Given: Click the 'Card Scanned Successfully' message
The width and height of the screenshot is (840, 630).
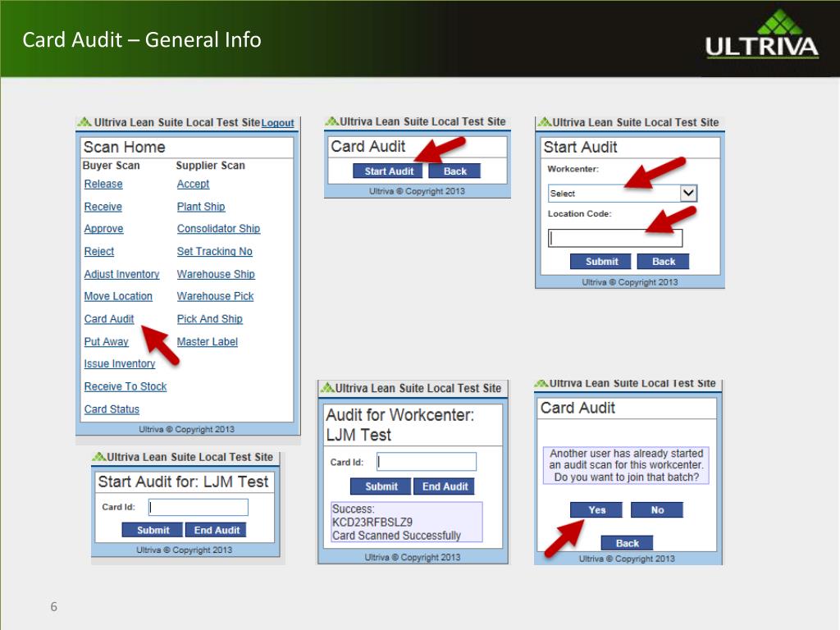Looking at the screenshot, I should [x=396, y=536].
